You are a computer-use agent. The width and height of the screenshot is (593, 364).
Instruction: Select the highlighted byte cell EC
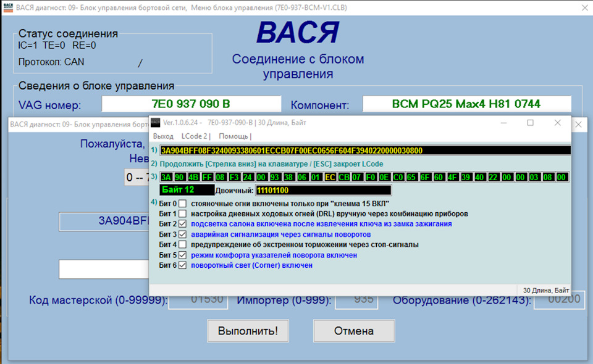330,177
